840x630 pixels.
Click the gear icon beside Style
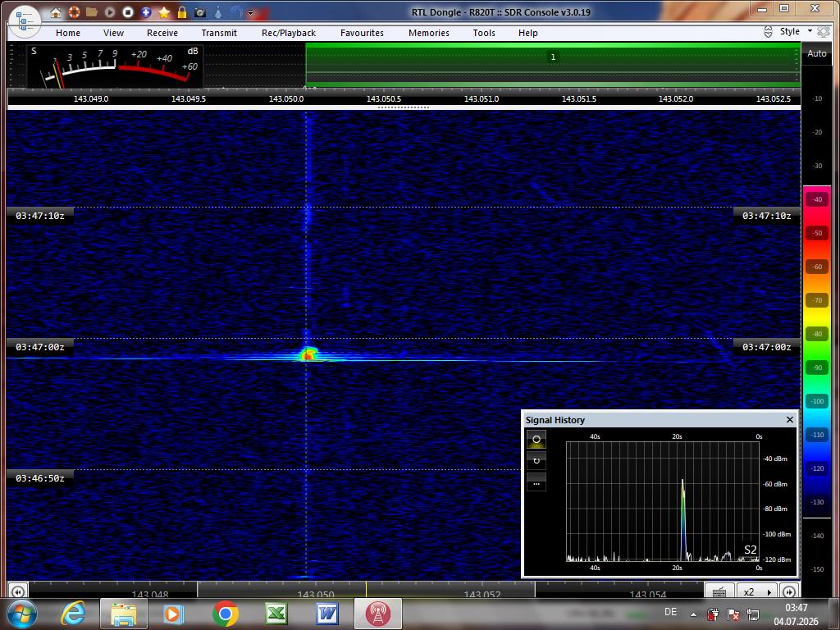pos(824,32)
